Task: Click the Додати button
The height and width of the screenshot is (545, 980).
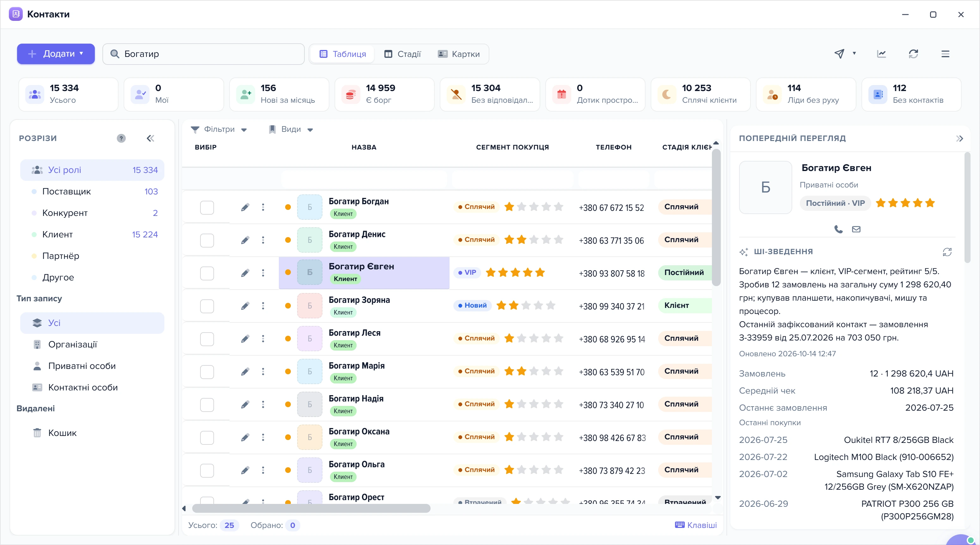Action: pyautogui.click(x=56, y=54)
